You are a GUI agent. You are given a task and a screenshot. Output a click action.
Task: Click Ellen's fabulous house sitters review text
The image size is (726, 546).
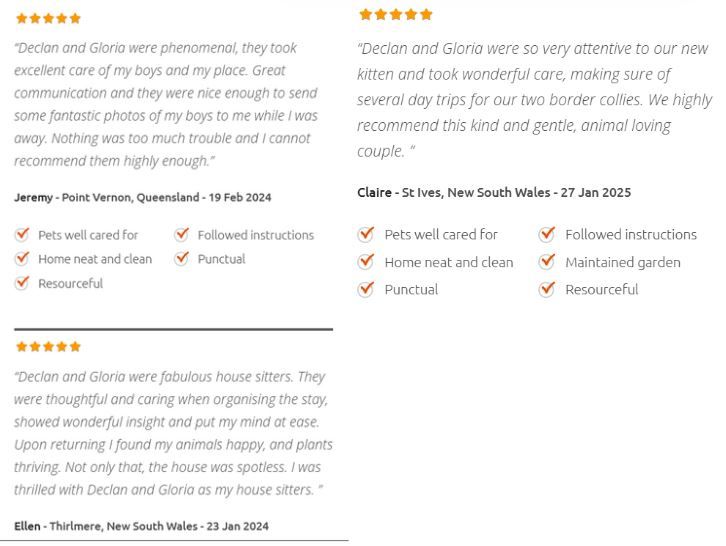(x=173, y=433)
